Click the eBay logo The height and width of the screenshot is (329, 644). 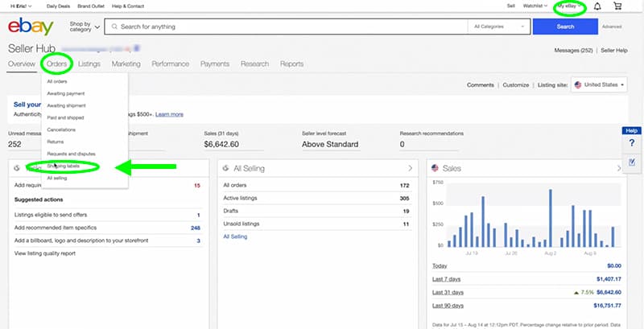tap(31, 27)
